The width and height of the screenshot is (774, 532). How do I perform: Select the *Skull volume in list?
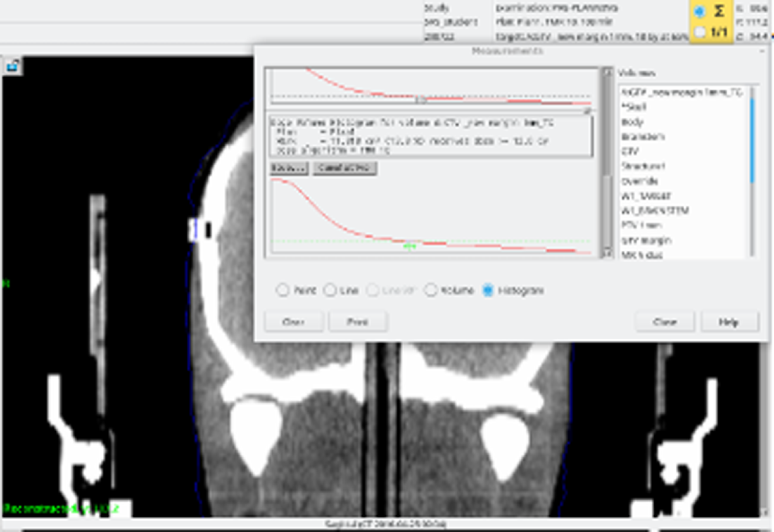coord(634,106)
